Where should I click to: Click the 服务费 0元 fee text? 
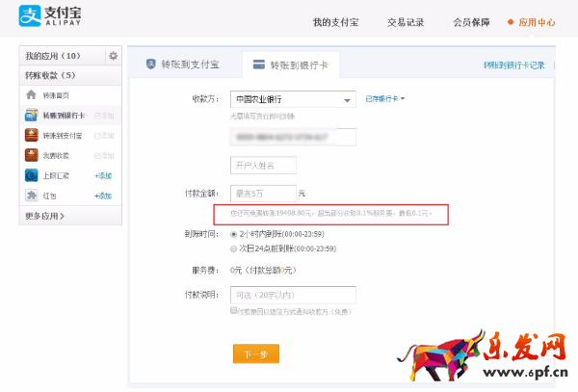263,271
